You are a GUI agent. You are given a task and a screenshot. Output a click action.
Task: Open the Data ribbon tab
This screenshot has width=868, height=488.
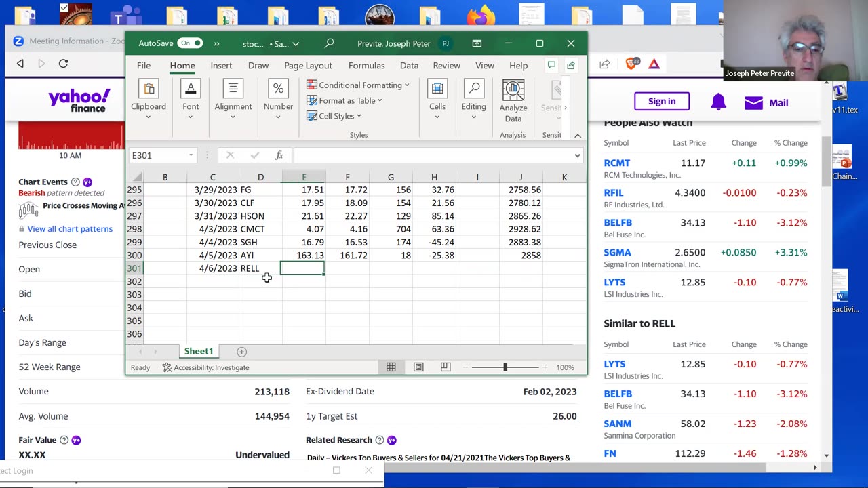pyautogui.click(x=409, y=66)
